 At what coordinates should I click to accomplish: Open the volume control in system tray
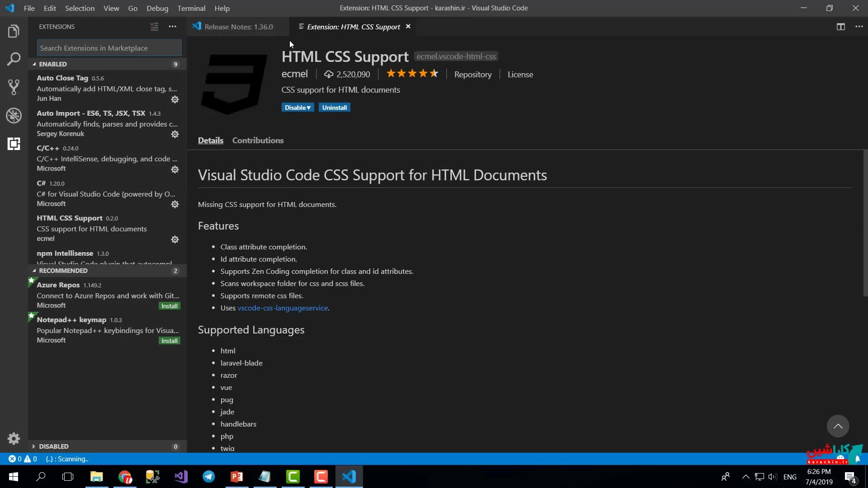(x=772, y=477)
